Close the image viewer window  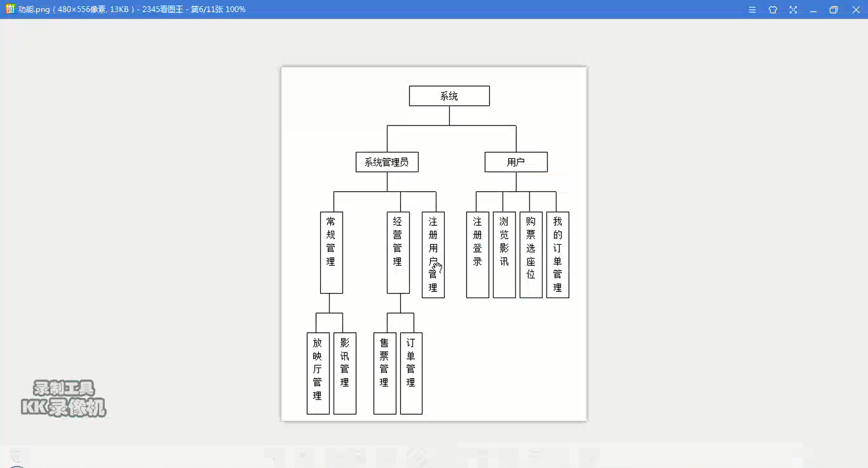[856, 9]
